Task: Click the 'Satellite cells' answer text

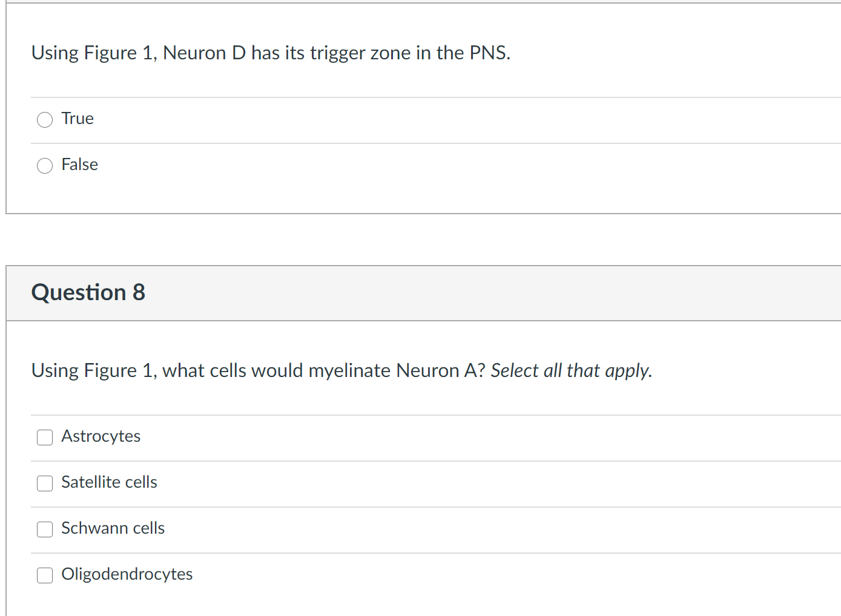Action: (109, 482)
